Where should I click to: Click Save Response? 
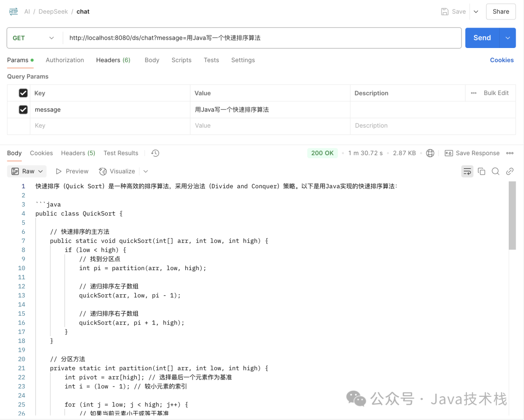point(477,153)
